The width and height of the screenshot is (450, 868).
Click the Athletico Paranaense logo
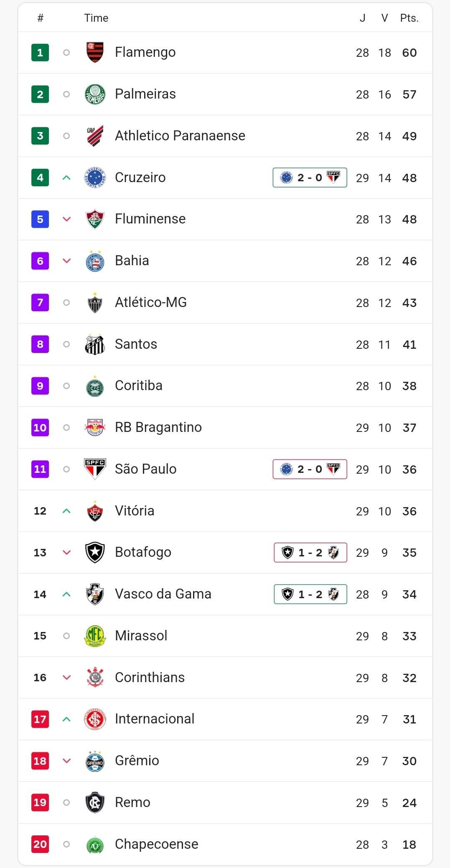(x=95, y=136)
